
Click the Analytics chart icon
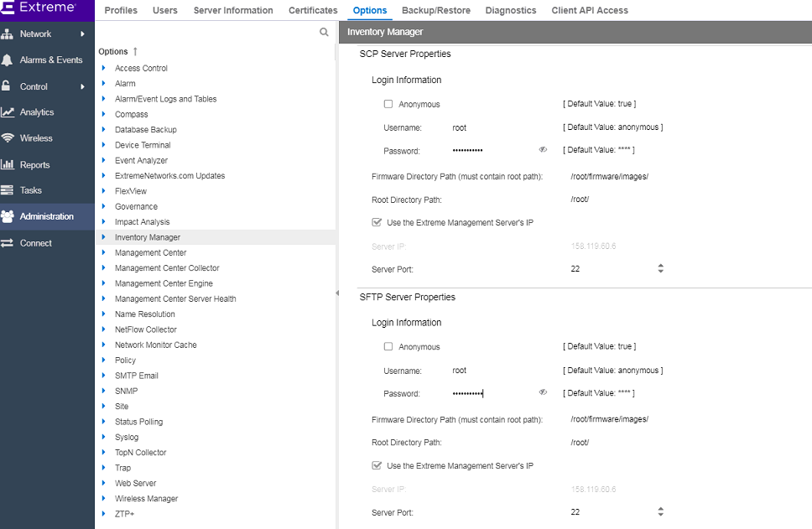tap(8, 112)
